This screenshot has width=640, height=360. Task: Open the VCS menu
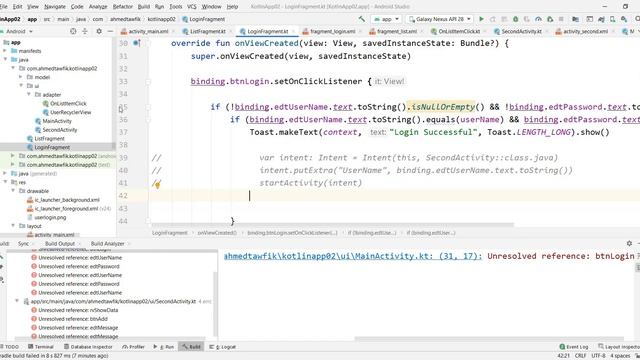click(x=192, y=7)
